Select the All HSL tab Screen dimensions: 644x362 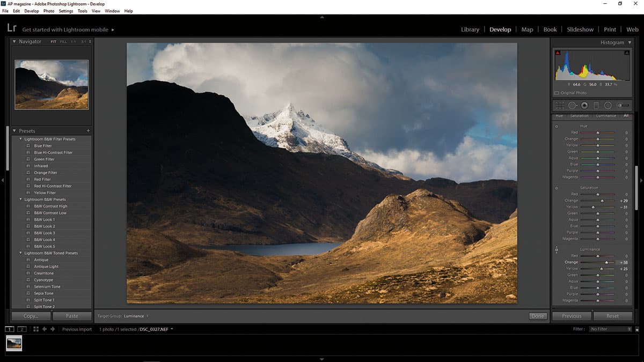point(626,116)
